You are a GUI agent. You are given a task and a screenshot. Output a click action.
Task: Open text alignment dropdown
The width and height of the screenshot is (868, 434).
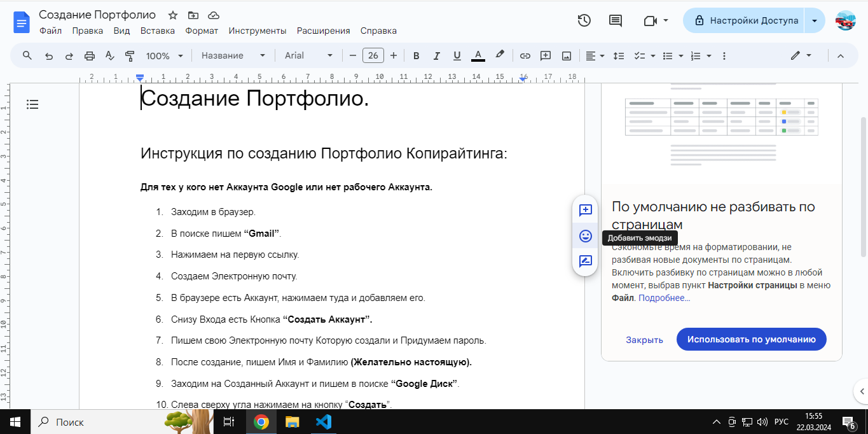[595, 55]
